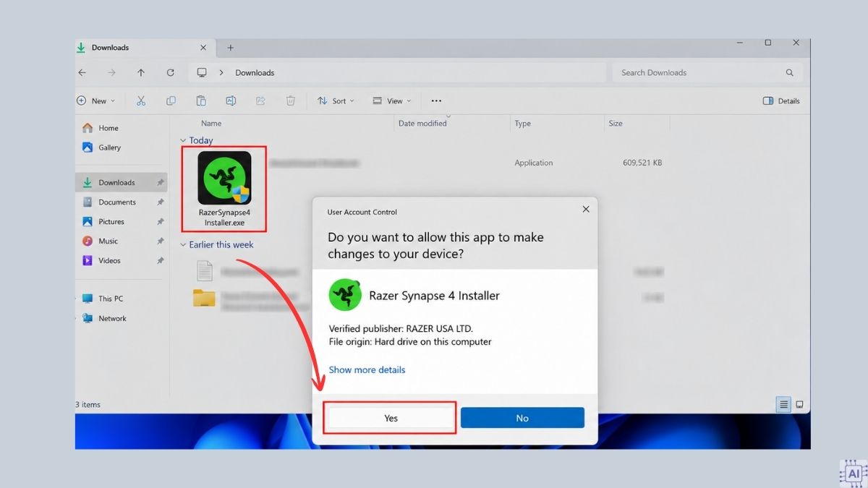Select the RazerSynapse4Installer.exe file icon

coord(224,178)
